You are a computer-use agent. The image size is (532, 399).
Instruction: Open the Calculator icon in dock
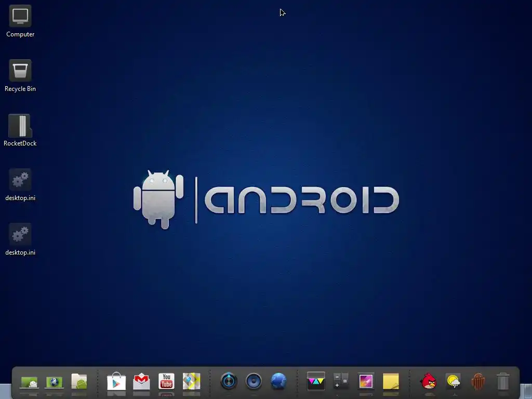[341, 381]
